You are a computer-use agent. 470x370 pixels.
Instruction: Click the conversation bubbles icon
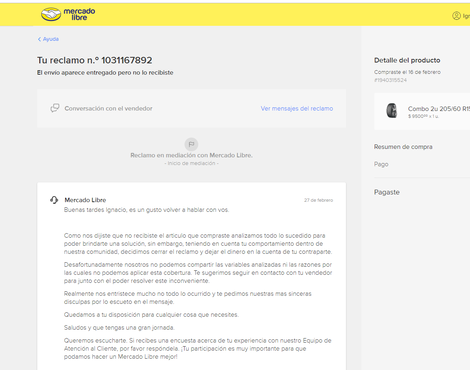[x=55, y=108]
